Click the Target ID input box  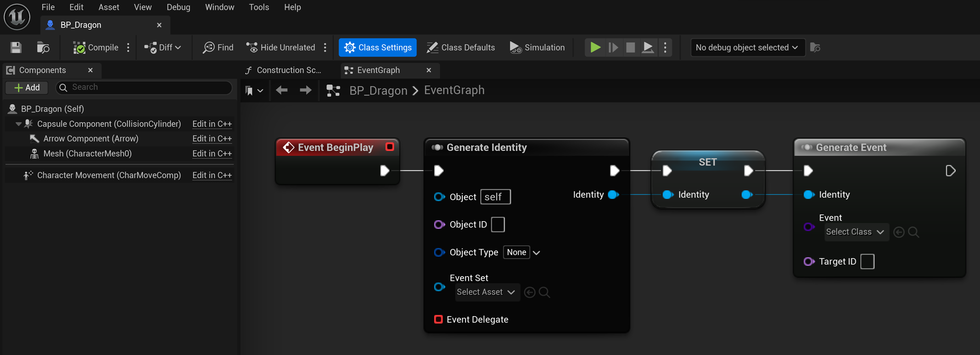coord(867,261)
